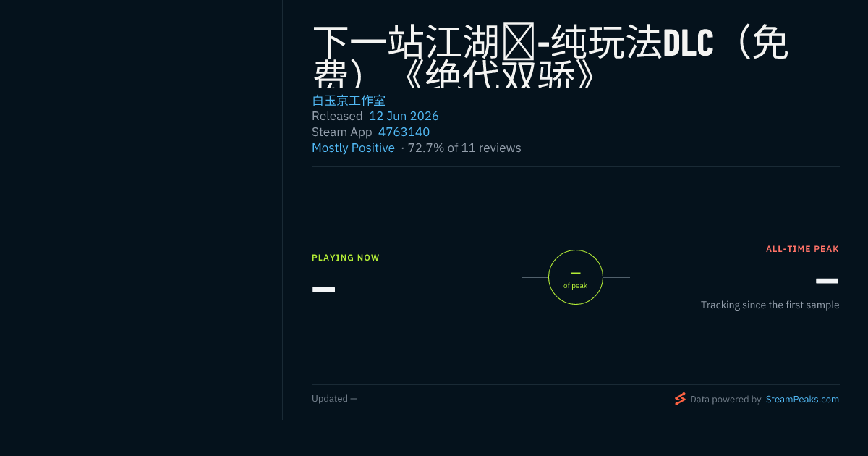868x456 pixels.
Task: Click the empty game artwork panel on left
Action: pyautogui.click(x=141, y=210)
